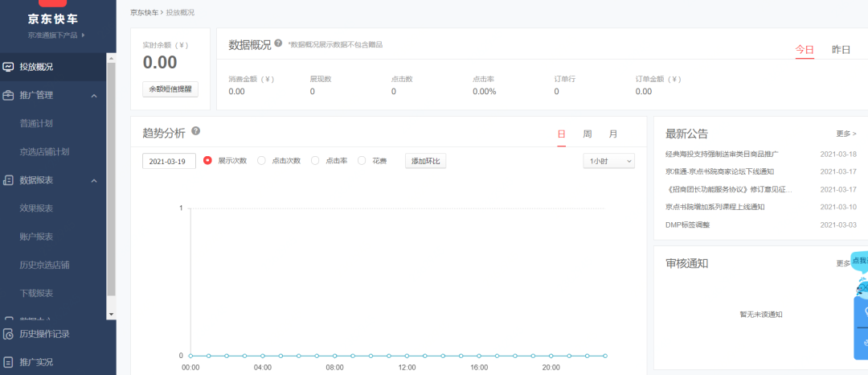Viewport: 868px width, 375px height.
Task: Collapse the 数据报表 menu chevron
Action: [94, 180]
